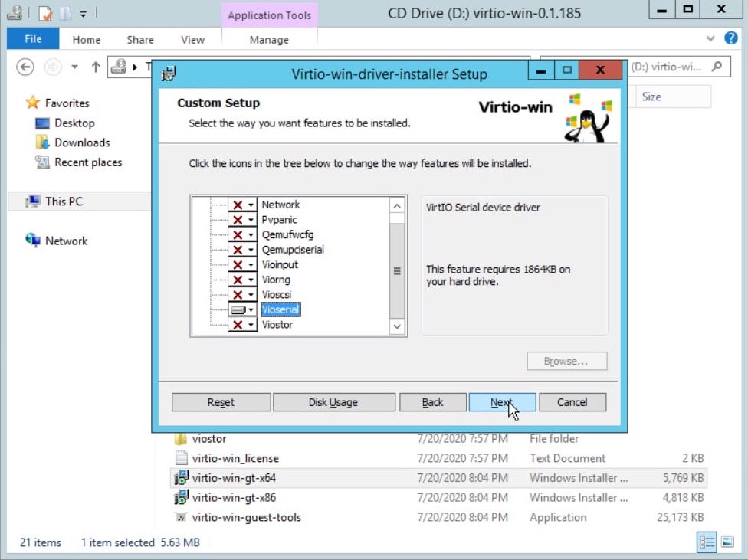
Task: Open Network feature install-state dropdown
Action: [x=242, y=205]
